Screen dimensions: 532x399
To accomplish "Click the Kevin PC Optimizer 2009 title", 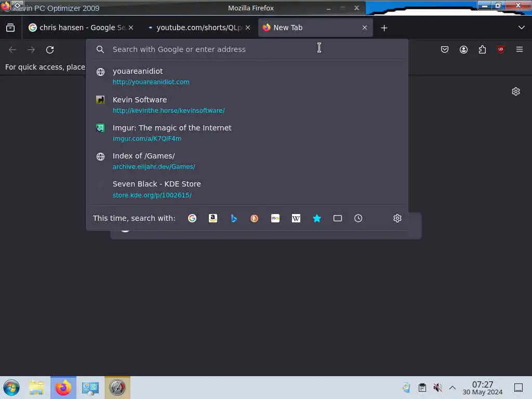I will 56,8.
